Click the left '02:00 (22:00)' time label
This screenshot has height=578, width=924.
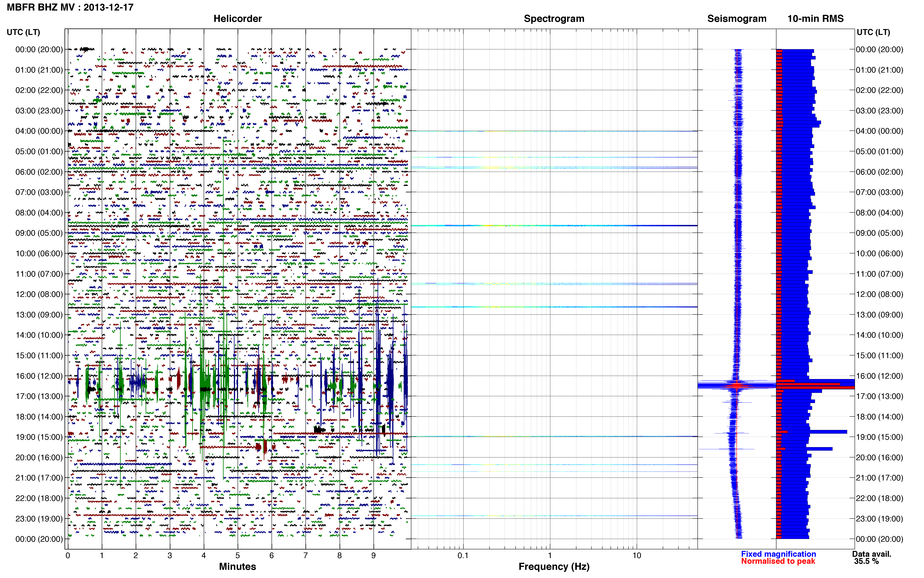click(x=39, y=90)
